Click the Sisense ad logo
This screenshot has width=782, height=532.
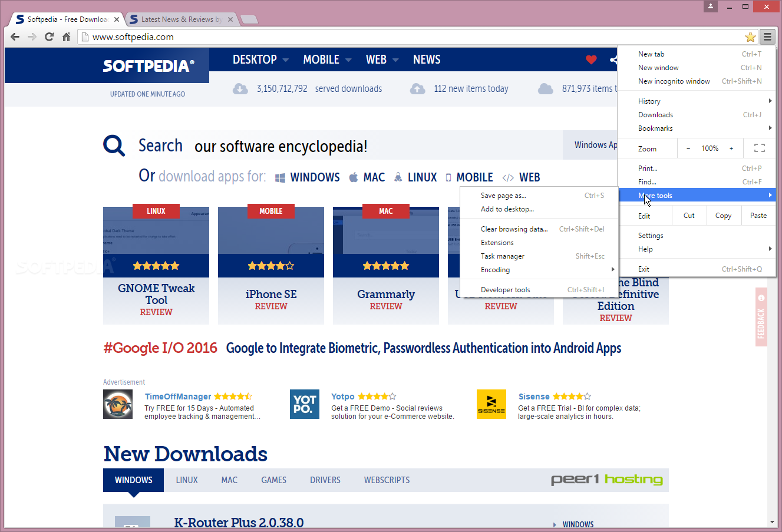(491, 404)
